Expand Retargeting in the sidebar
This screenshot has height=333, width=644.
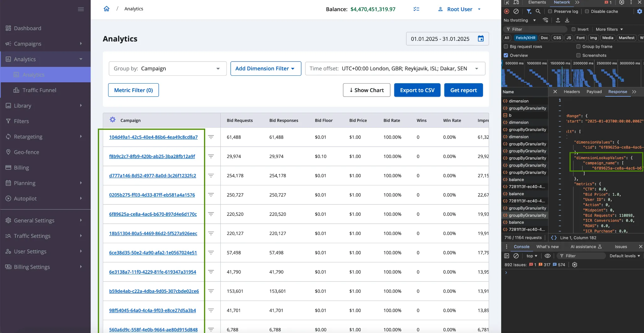[x=46, y=136]
